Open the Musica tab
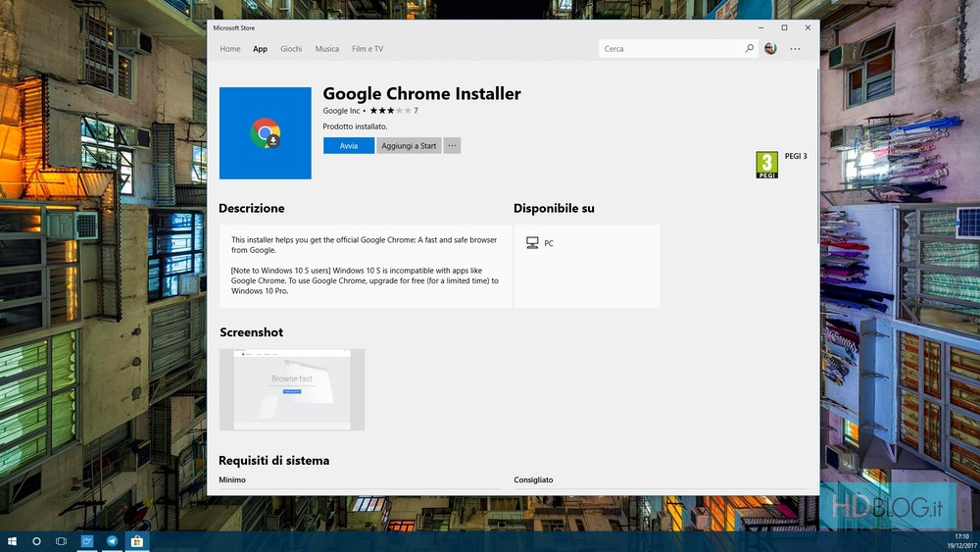Screen dimensions: 980x552 327,49
